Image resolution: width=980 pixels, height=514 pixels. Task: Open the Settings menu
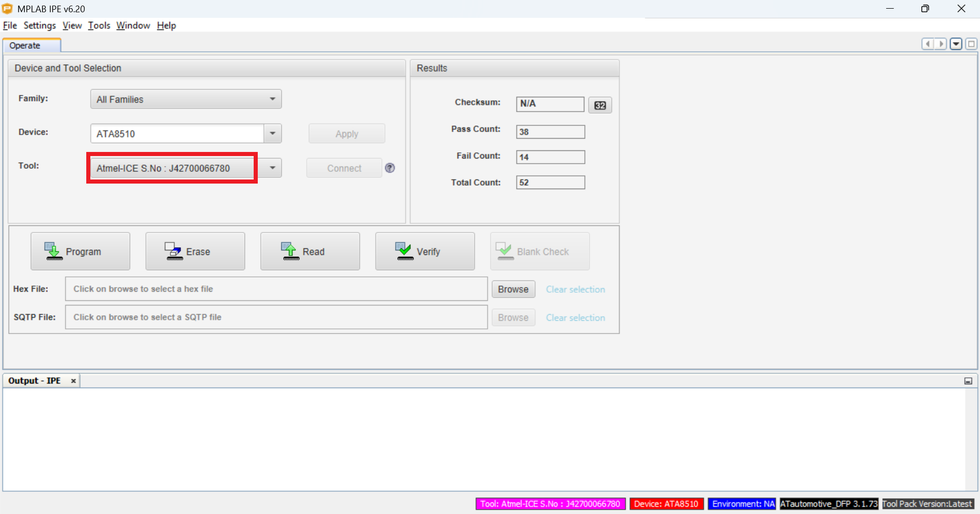[40, 25]
